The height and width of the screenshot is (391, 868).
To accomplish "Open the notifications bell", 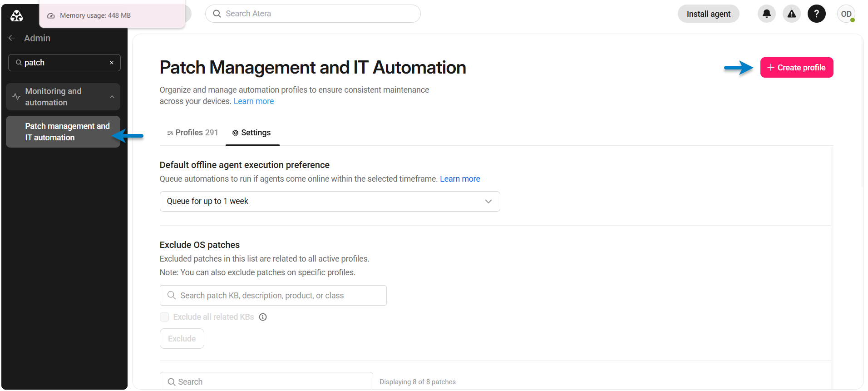I will (767, 14).
